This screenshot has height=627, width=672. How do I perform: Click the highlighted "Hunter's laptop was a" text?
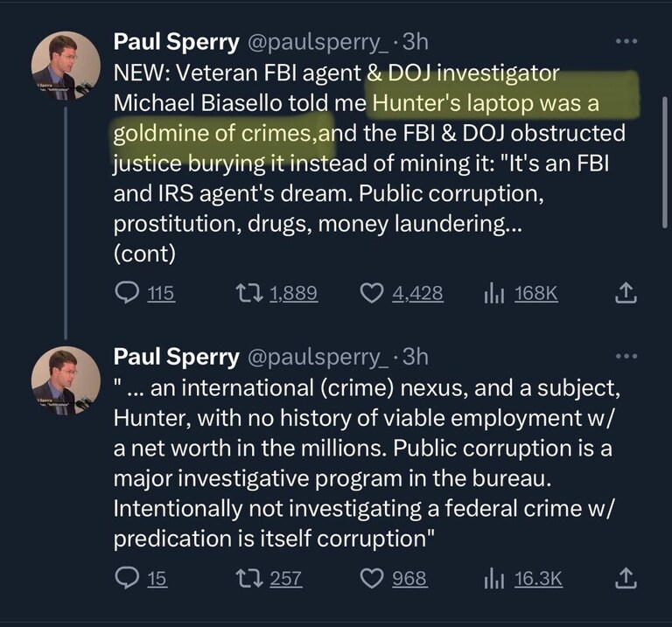[485, 104]
